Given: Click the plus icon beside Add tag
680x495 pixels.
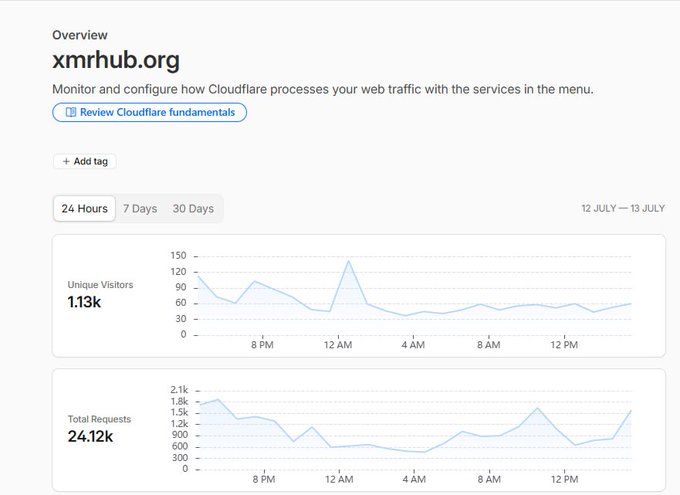Looking at the screenshot, I should coord(66,161).
